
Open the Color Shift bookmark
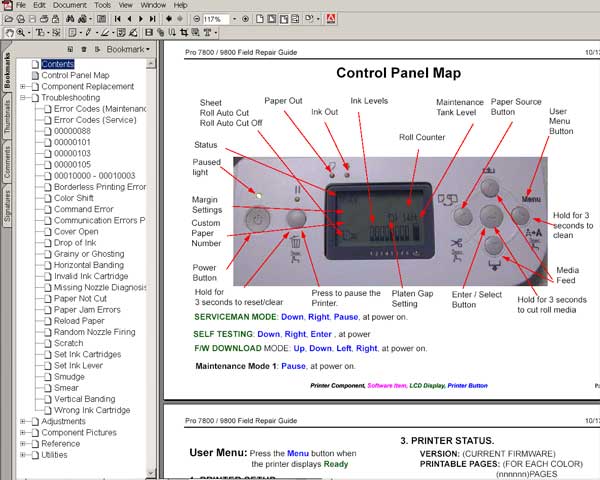tap(74, 198)
